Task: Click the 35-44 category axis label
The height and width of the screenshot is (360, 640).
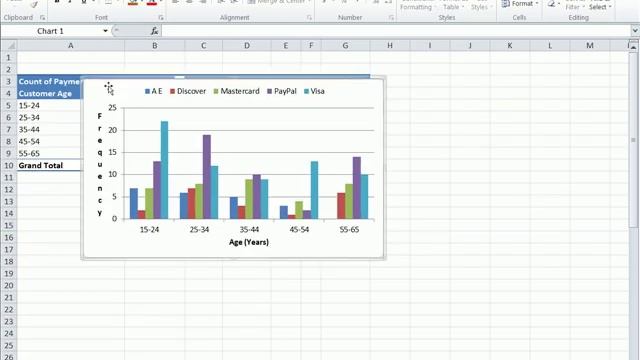Action: tap(249, 229)
